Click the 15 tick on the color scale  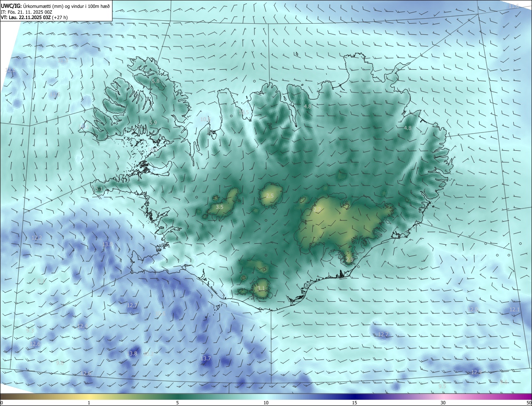355,403
